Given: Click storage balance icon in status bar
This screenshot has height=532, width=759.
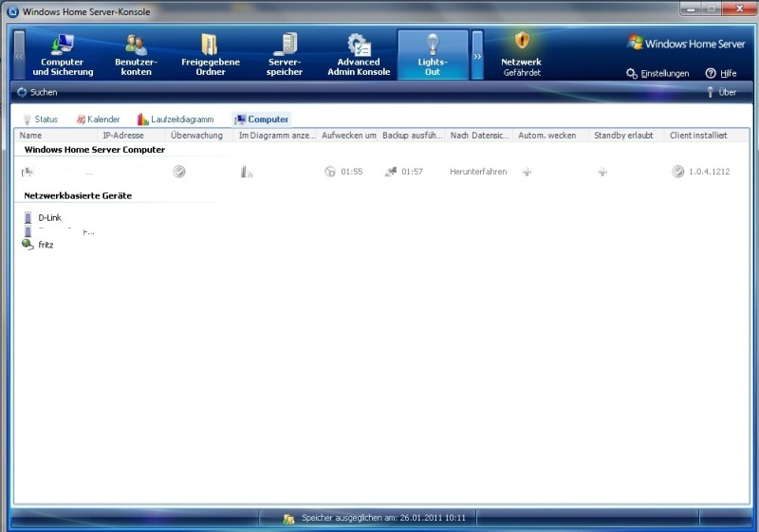Looking at the screenshot, I should (288, 519).
